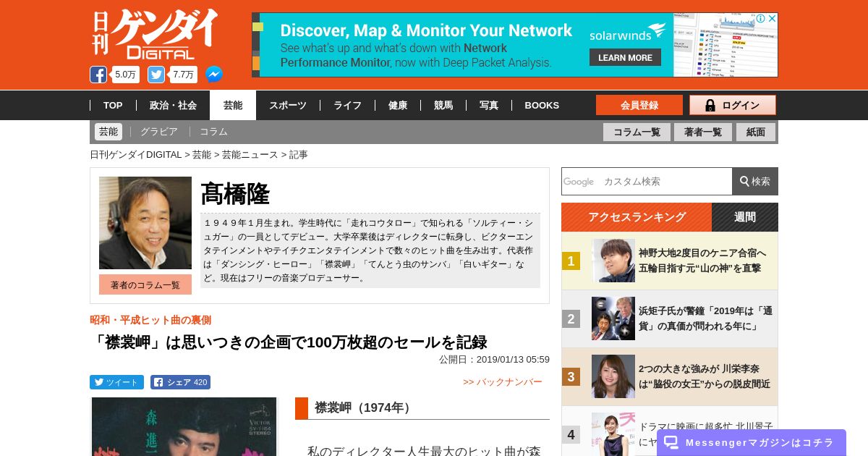
Task: Click the author name 髙橋隆 heading
Action: [x=235, y=194]
